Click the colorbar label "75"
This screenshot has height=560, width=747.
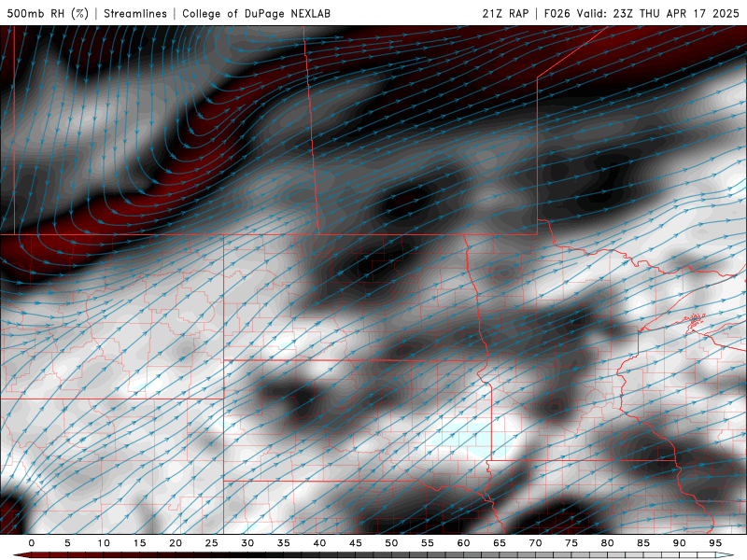click(571, 543)
